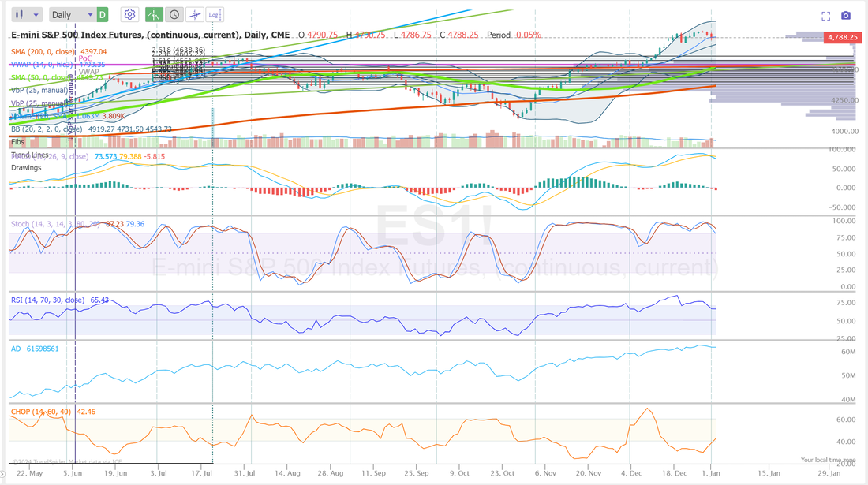This screenshot has height=485, width=868.
Task: Click the green indicators chart icon
Action: tap(154, 15)
